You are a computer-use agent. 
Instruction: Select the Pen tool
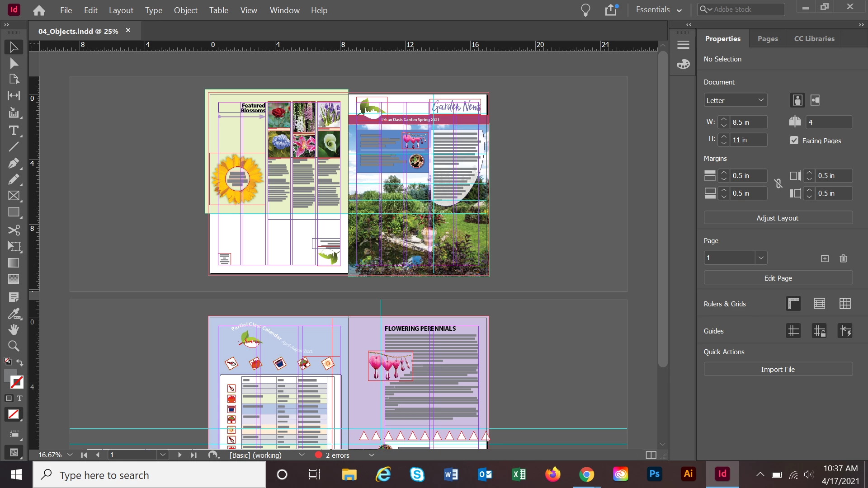point(14,163)
